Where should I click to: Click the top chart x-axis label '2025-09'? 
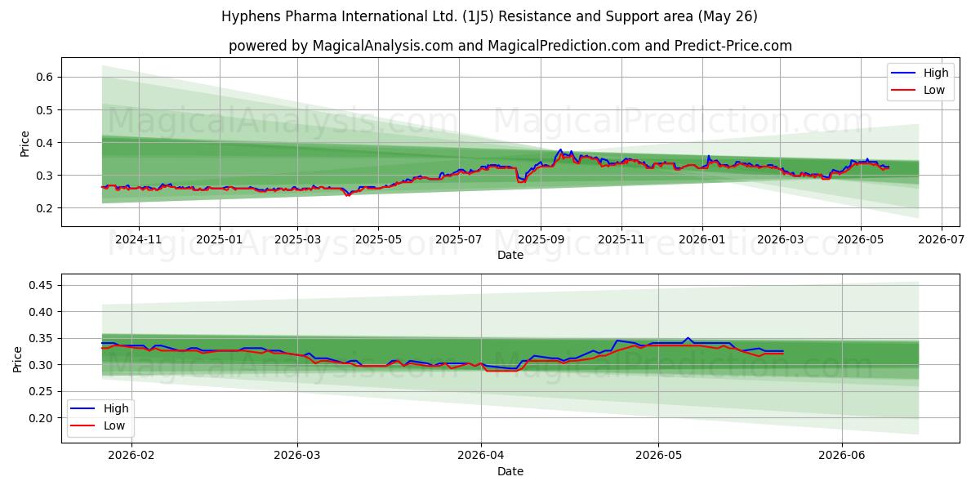tap(541, 240)
